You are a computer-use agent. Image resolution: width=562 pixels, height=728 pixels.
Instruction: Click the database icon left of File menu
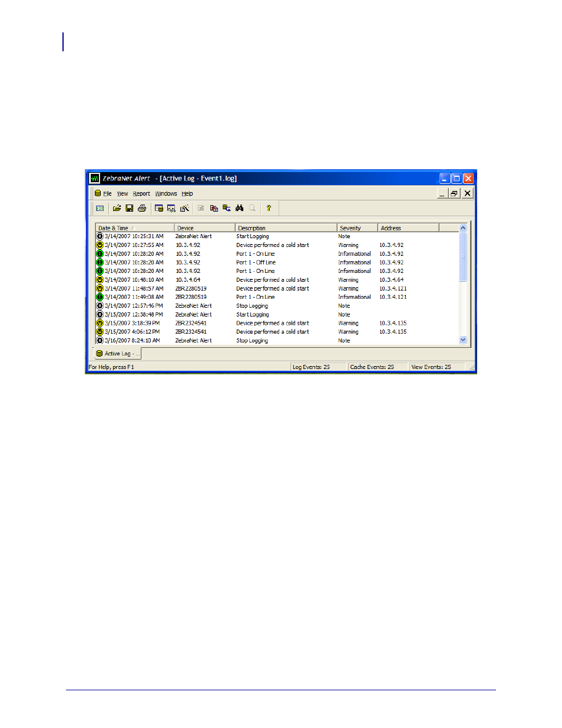point(98,193)
